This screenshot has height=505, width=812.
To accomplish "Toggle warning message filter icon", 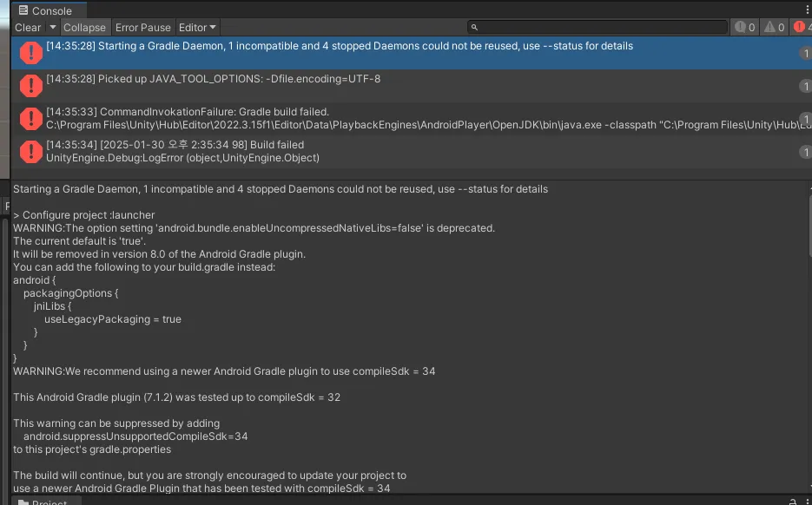I will pyautogui.click(x=775, y=28).
